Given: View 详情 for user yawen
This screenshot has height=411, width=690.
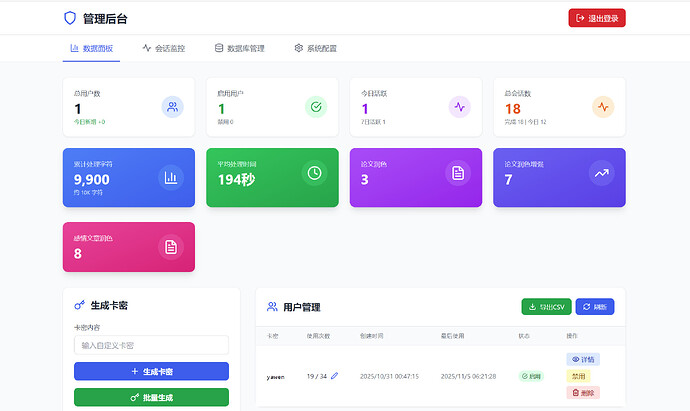Looking at the screenshot, I should [583, 360].
